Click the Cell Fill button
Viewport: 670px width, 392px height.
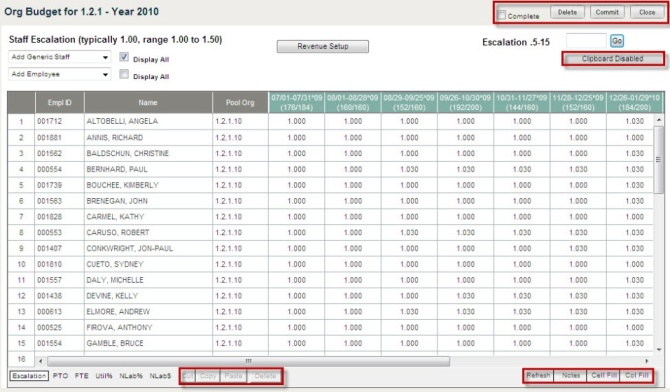tap(603, 375)
